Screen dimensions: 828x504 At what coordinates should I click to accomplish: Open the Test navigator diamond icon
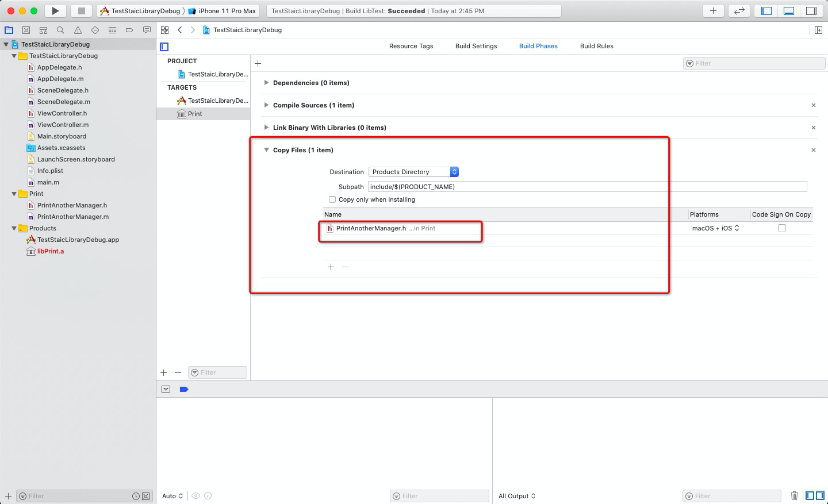pyautogui.click(x=95, y=30)
